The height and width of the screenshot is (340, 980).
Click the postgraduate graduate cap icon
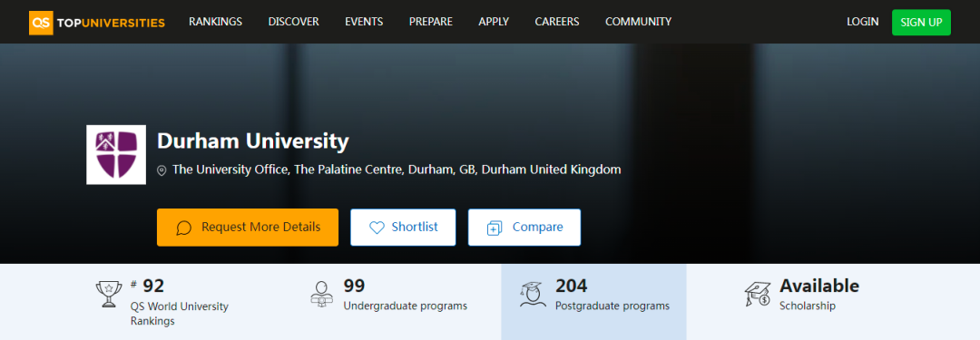(533, 295)
